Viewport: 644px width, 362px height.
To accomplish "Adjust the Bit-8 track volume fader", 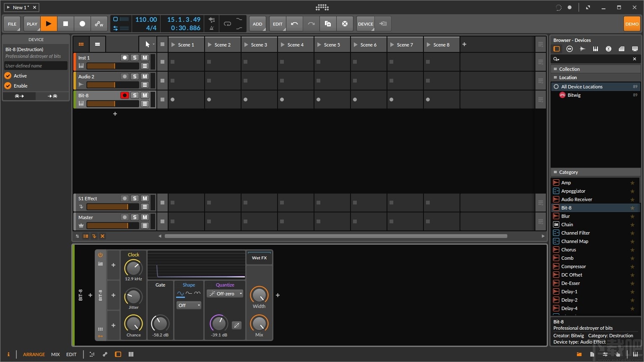I will pos(112,103).
